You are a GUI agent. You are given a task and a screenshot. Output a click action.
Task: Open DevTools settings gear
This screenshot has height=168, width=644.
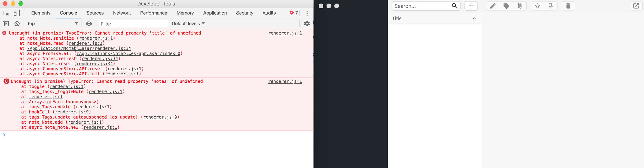pos(307,24)
